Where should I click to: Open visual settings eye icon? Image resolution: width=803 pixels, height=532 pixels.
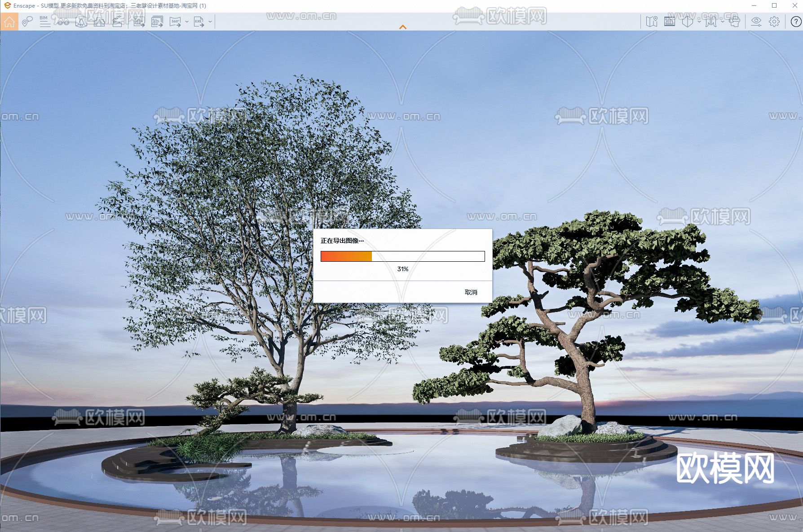(756, 21)
